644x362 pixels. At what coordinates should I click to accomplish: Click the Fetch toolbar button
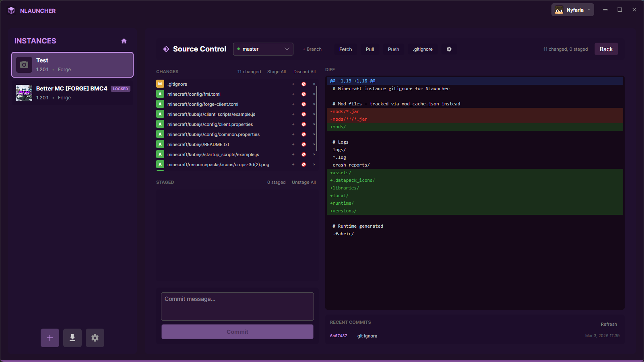tap(345, 49)
